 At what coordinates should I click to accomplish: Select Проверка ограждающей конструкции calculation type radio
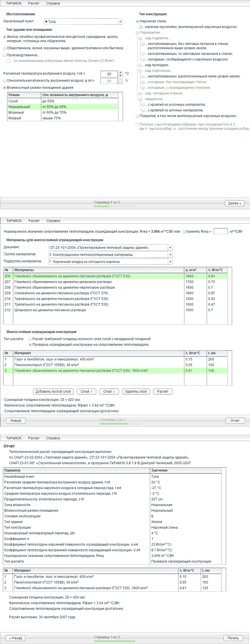click(30, 344)
